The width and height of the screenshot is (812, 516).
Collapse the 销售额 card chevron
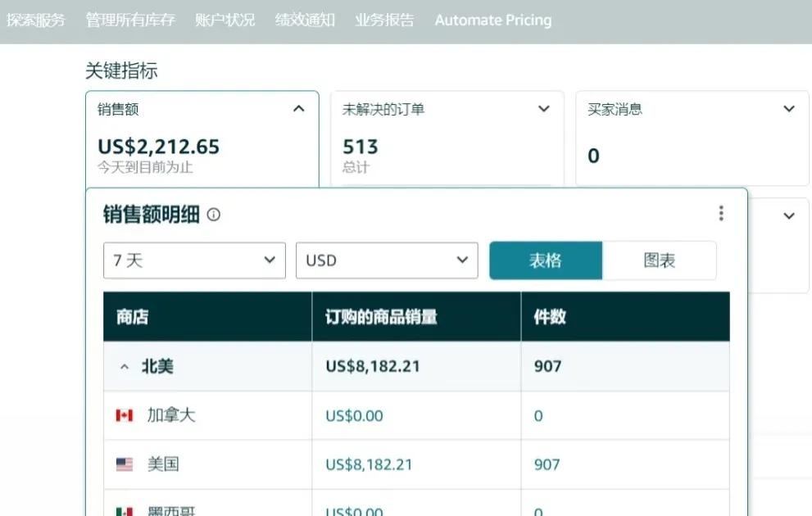point(299,109)
